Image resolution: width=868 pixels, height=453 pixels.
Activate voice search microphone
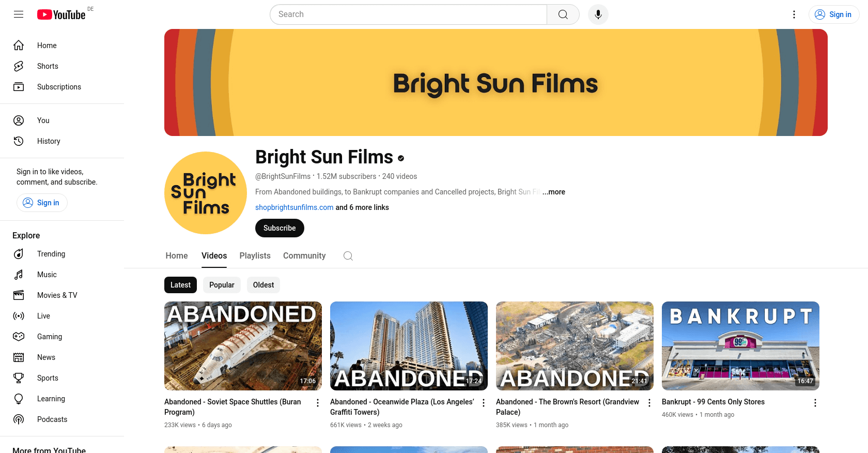[x=598, y=14]
